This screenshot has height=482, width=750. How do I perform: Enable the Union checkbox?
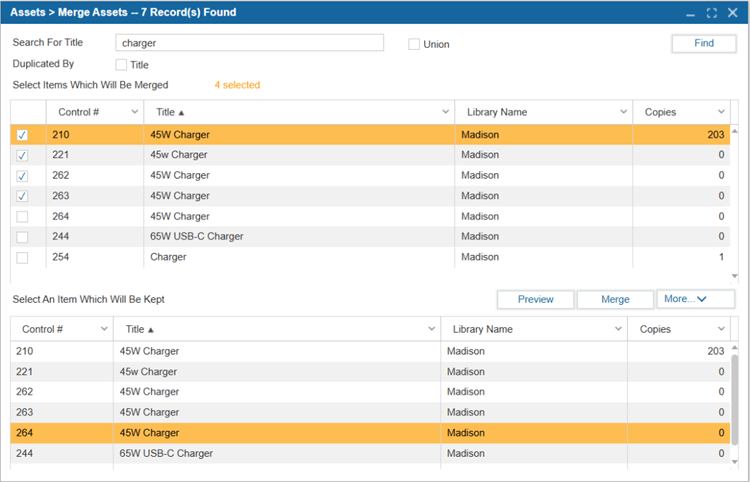[x=414, y=44]
